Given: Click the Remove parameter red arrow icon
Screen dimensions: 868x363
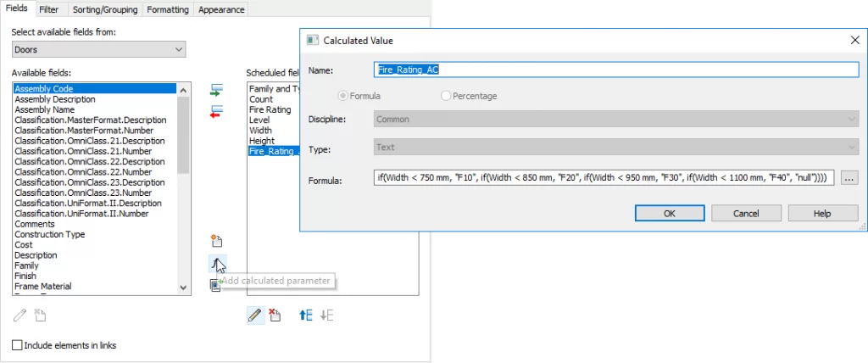Looking at the screenshot, I should coord(216,110).
